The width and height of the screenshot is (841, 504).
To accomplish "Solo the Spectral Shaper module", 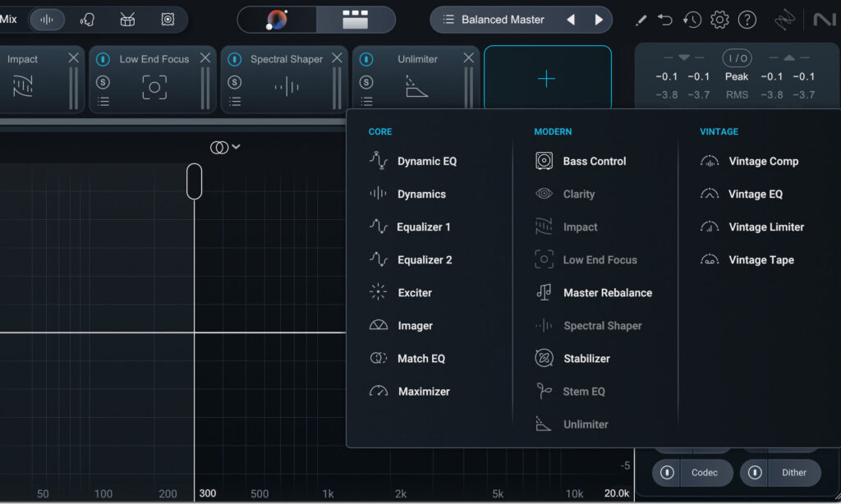I will pos(234,82).
